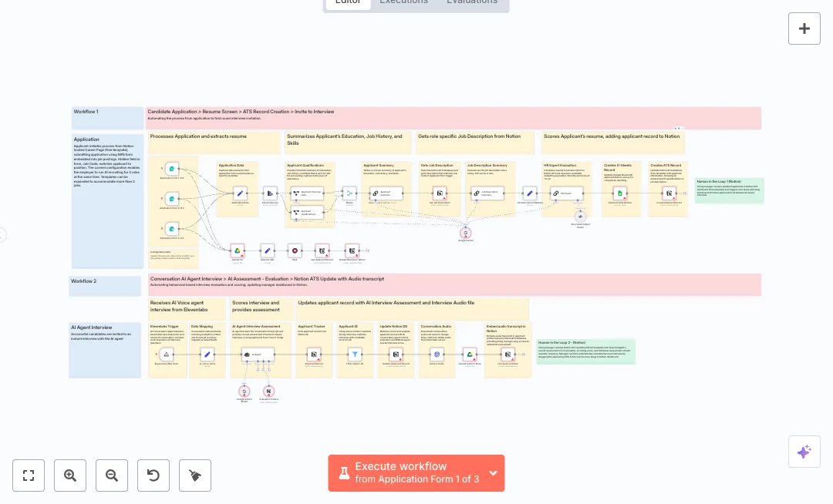Expand the Execute workflow trigger dropdown
Image resolution: width=833 pixels, height=504 pixels.
tap(494, 473)
